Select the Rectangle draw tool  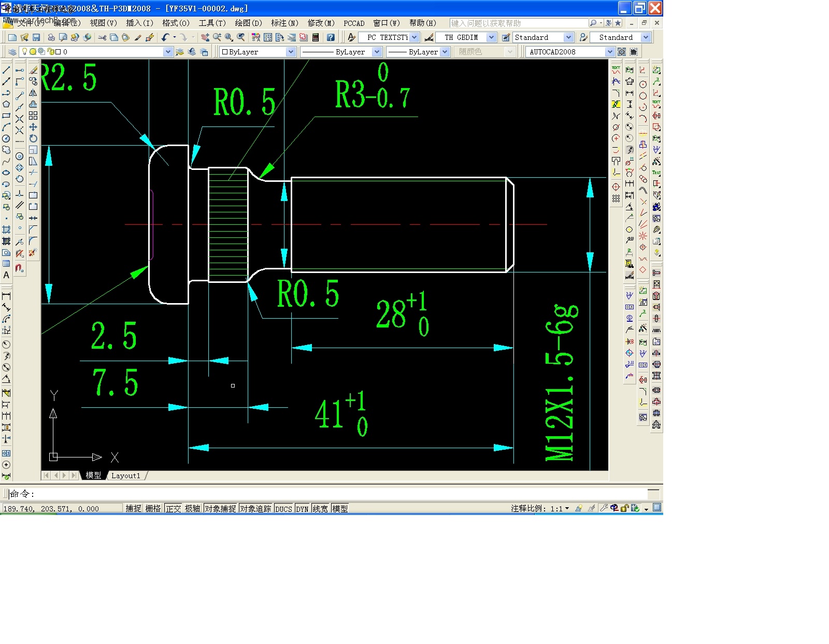(x=6, y=116)
